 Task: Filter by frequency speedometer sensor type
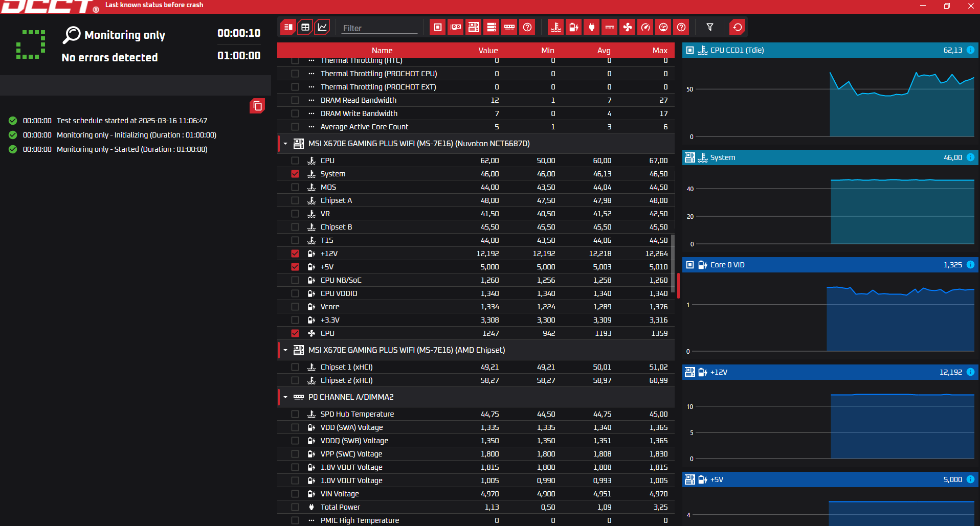645,27
